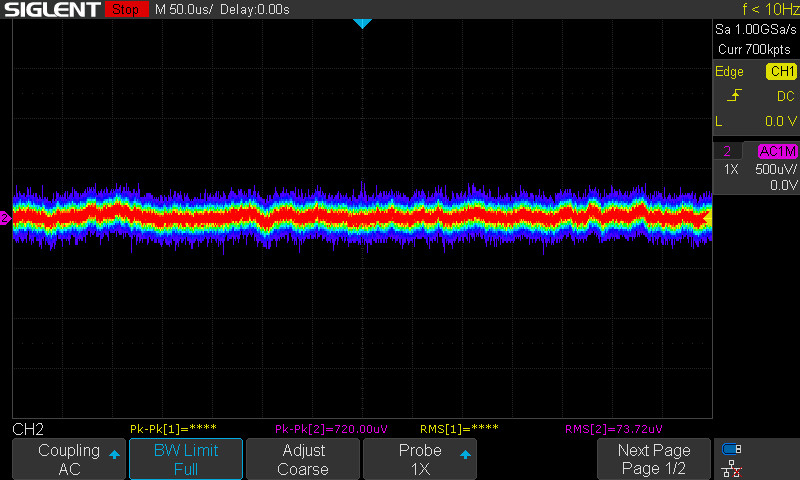Click the CH2 menu title label
Screen dimensions: 800x480
[28, 430]
